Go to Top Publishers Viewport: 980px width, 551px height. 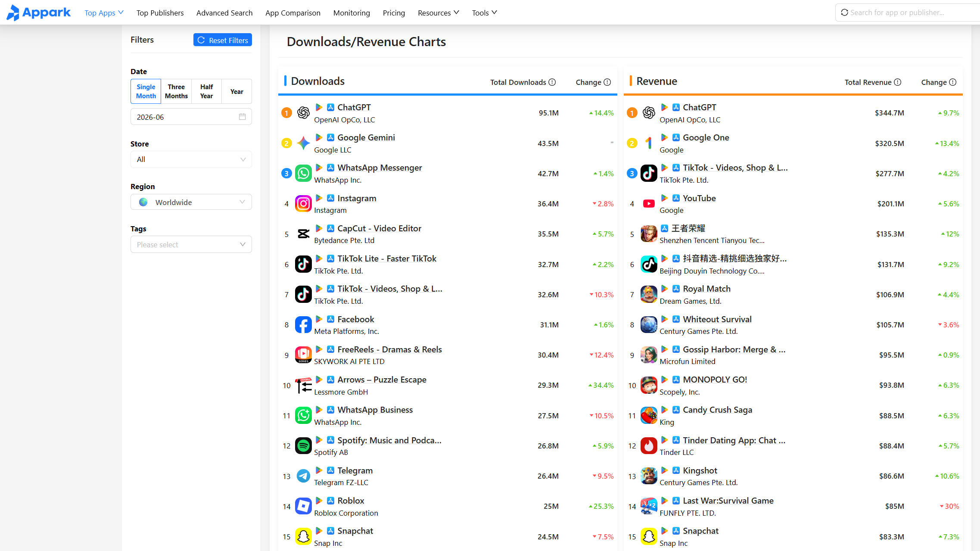point(160,12)
